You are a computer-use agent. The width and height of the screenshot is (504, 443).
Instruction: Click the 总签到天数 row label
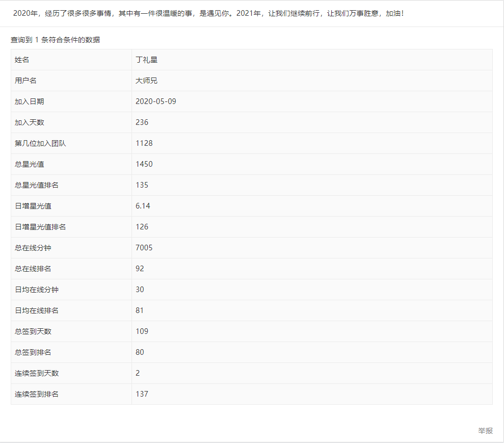[x=33, y=331]
